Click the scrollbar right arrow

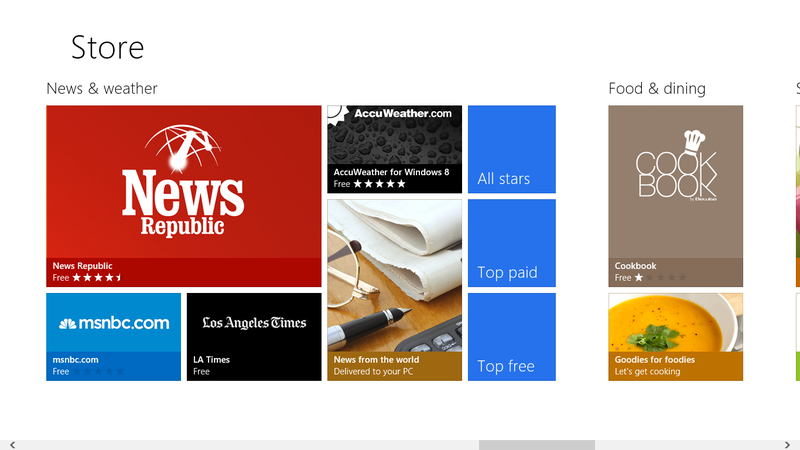(x=787, y=445)
